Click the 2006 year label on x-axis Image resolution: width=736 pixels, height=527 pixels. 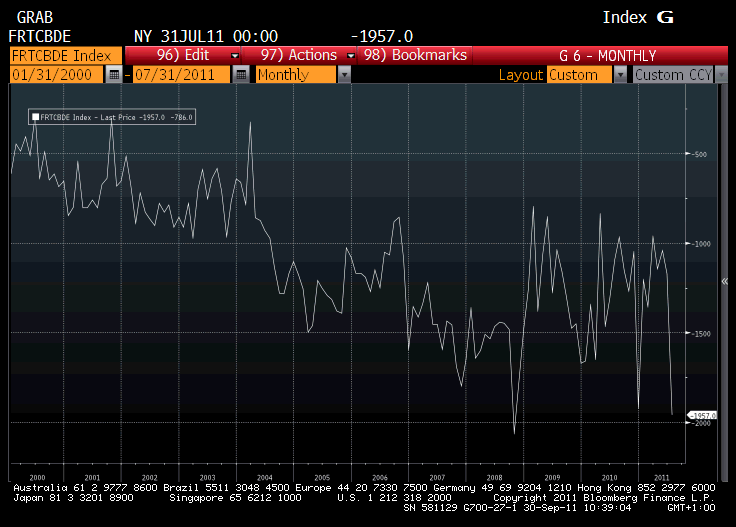pyautogui.click(x=380, y=477)
